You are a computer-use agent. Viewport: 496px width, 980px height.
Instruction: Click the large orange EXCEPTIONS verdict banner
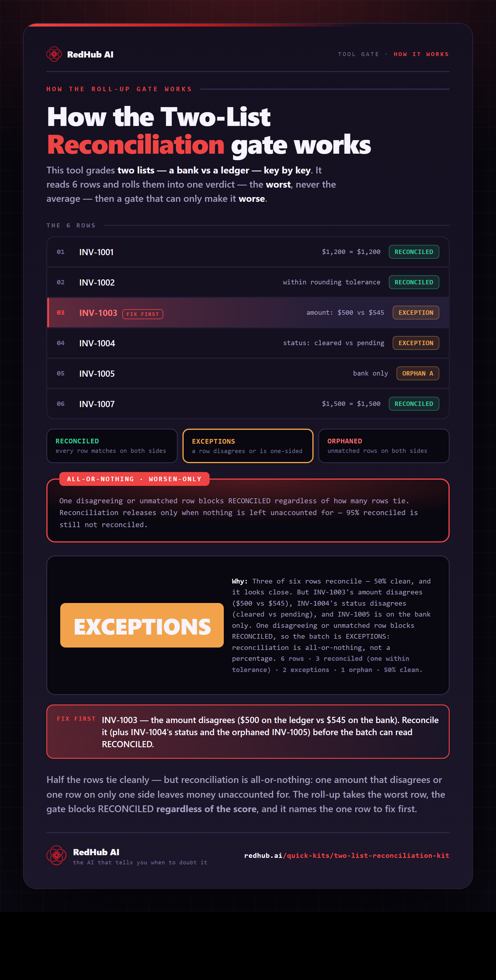tap(142, 625)
